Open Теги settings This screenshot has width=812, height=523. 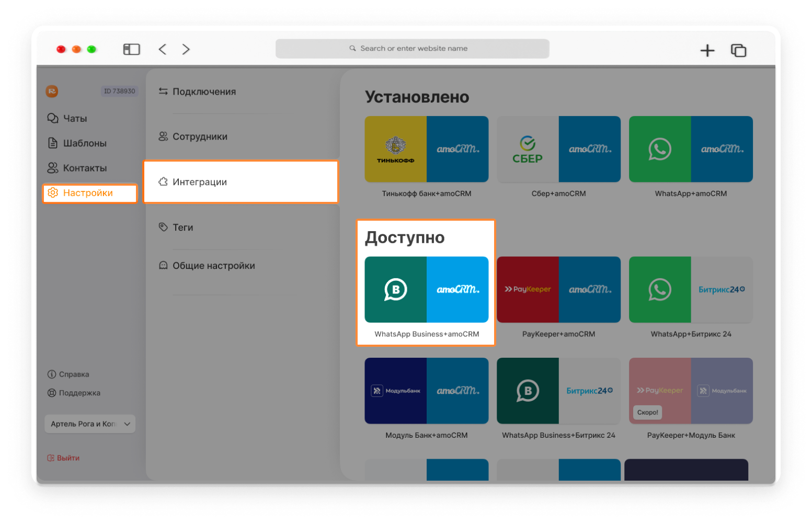pos(176,227)
